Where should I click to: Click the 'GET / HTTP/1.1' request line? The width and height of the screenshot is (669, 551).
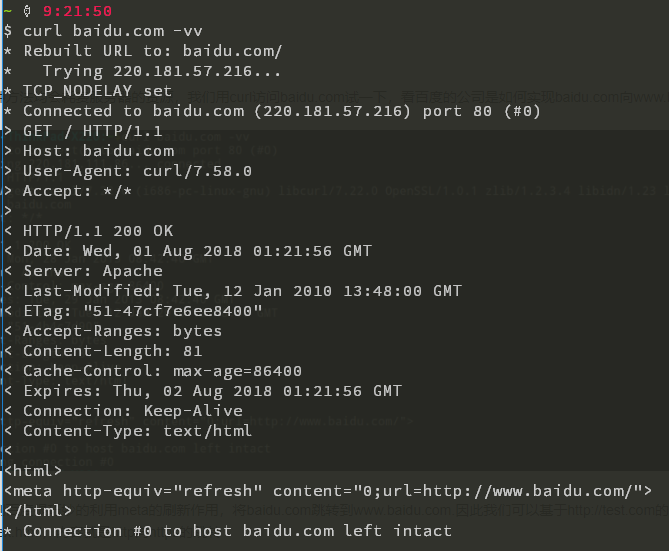point(93,131)
